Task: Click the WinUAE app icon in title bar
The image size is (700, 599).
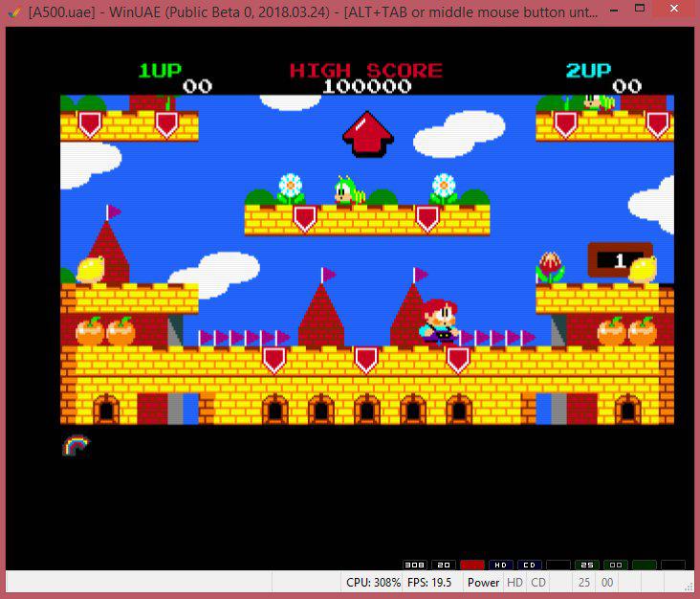Action: [14, 12]
